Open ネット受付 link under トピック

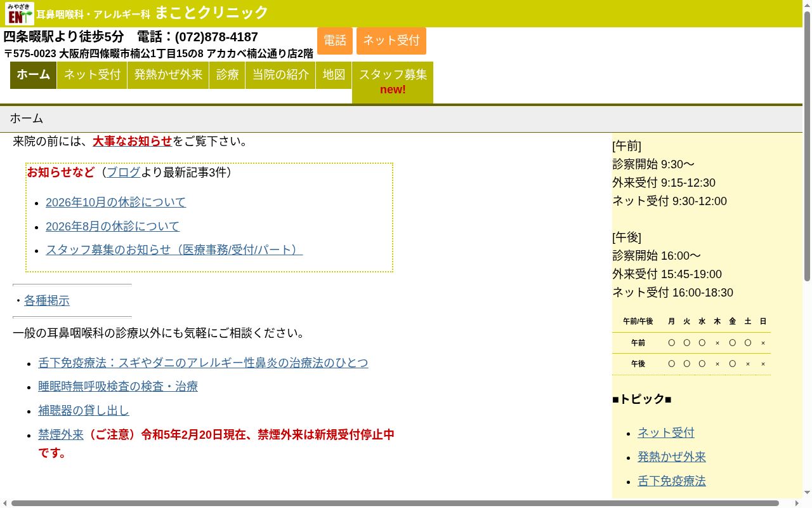pyautogui.click(x=666, y=432)
